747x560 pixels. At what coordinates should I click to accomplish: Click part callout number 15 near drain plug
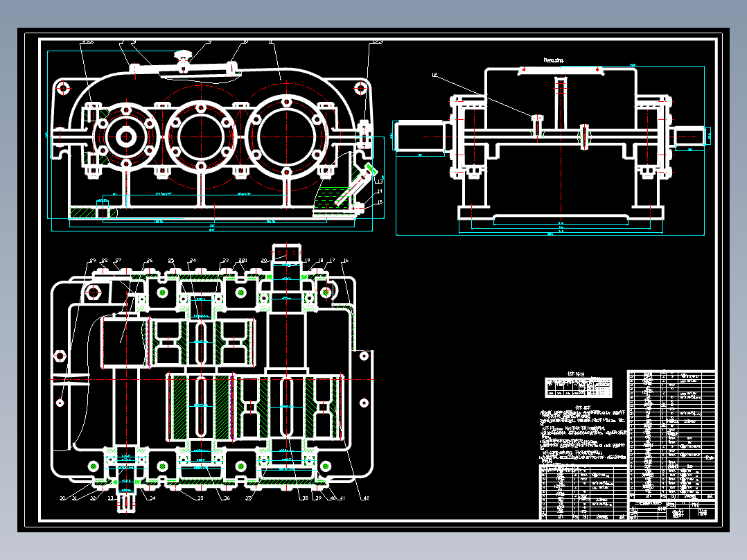pyautogui.click(x=380, y=202)
